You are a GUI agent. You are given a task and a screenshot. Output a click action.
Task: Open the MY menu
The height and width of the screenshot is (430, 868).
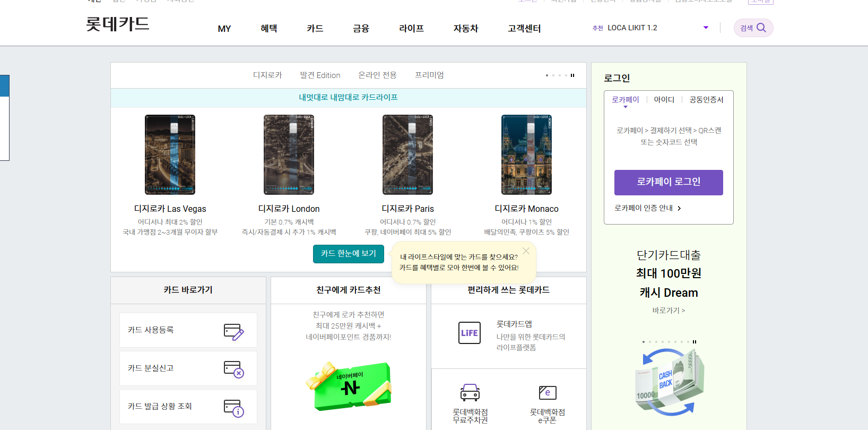(x=224, y=29)
